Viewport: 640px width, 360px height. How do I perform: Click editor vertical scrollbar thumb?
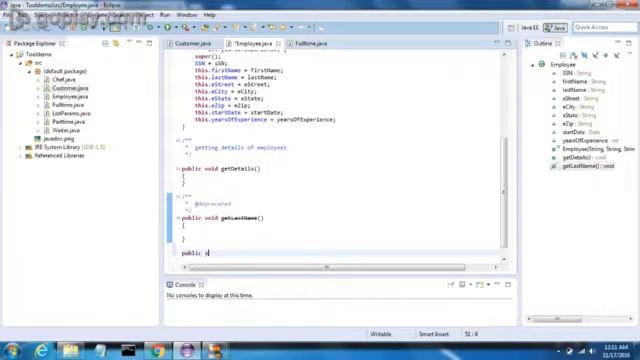504,192
